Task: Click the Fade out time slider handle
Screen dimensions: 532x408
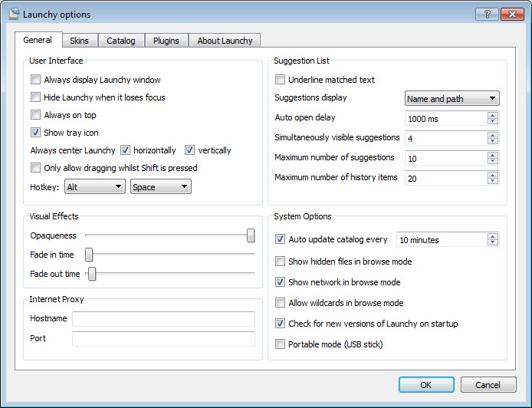Action: [x=92, y=274]
